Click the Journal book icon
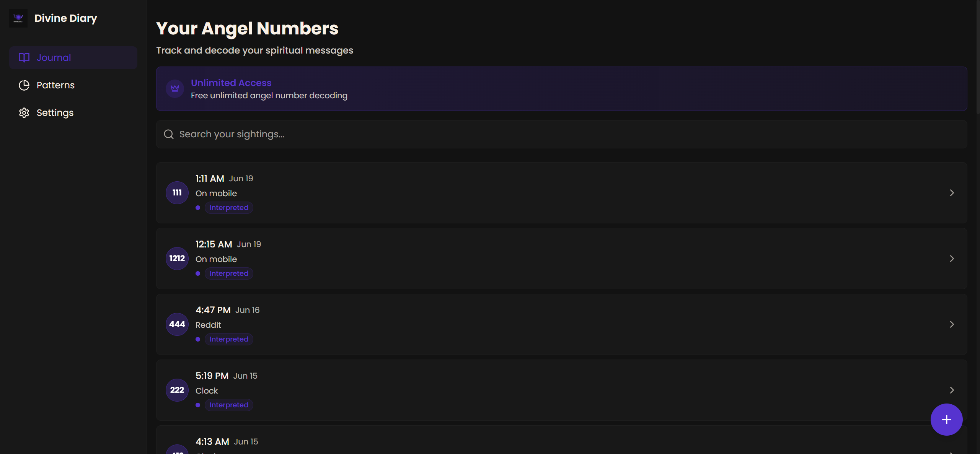 pyautogui.click(x=24, y=58)
